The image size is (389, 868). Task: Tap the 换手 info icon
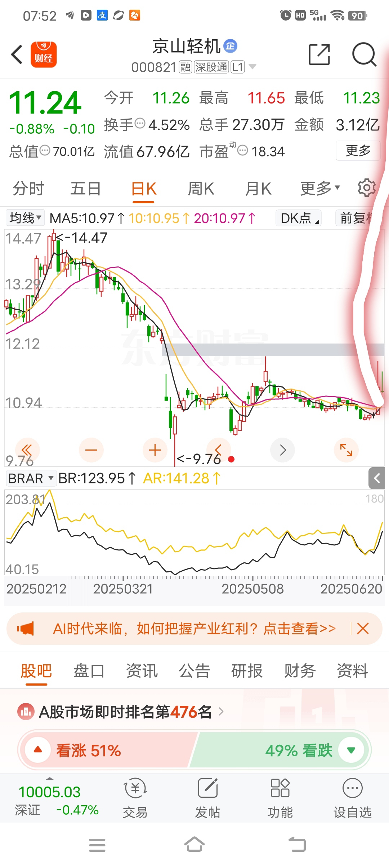pyautogui.click(x=140, y=124)
